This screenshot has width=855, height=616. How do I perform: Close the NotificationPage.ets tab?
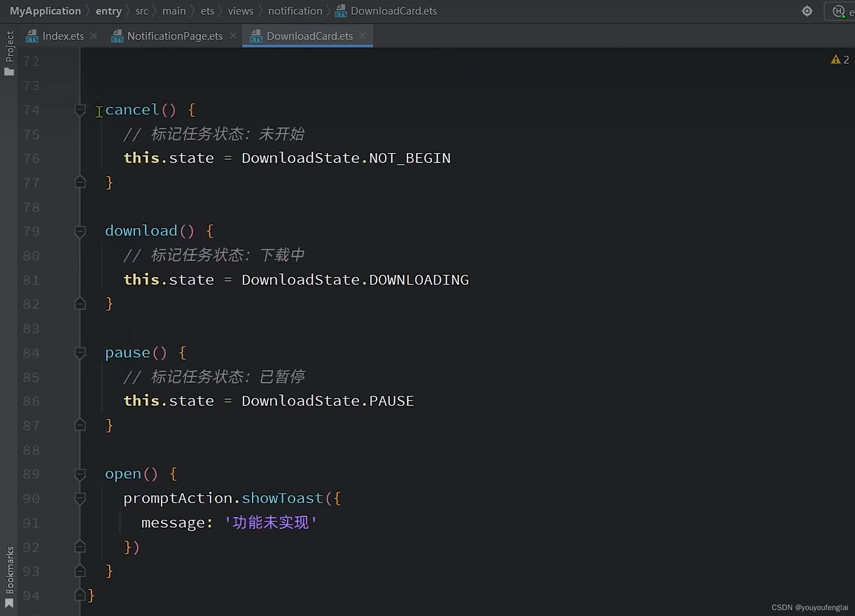[233, 36]
